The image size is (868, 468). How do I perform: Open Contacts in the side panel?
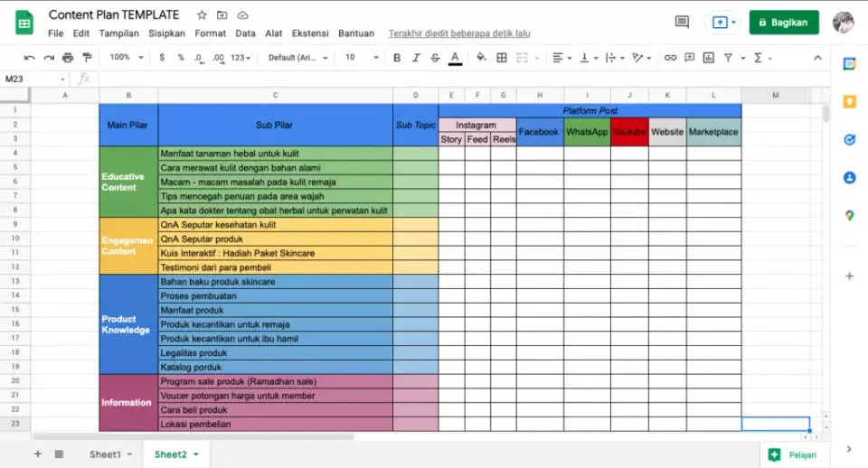[x=849, y=178]
